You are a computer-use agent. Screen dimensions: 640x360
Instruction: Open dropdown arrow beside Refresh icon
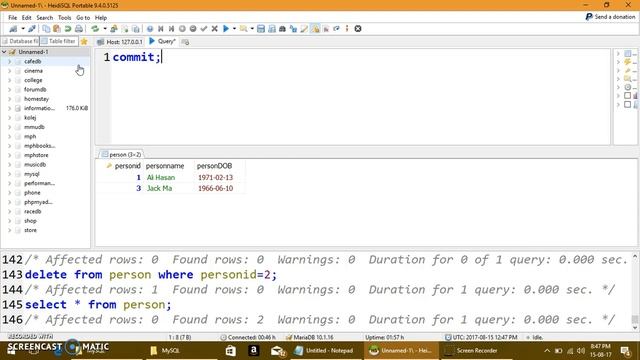pyautogui.click(x=105, y=29)
